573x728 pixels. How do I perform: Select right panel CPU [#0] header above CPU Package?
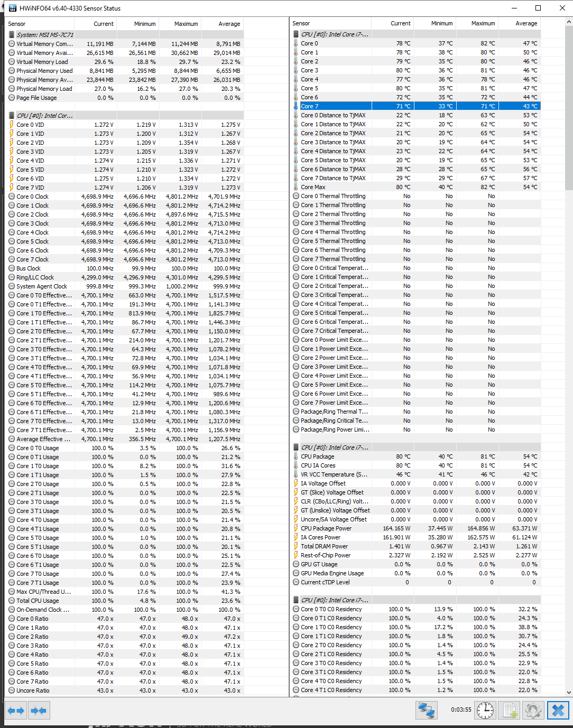pyautogui.click(x=415, y=447)
